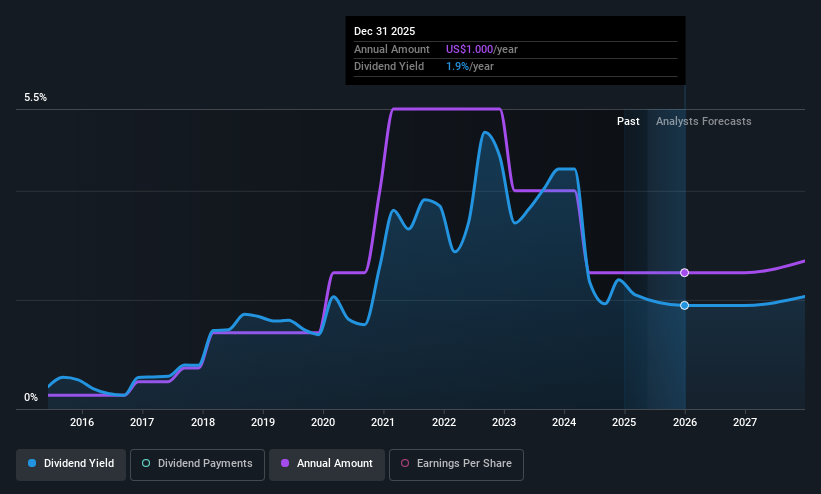Show the Earnings Per Share series
Screen dimensions: 821x494
(456, 465)
